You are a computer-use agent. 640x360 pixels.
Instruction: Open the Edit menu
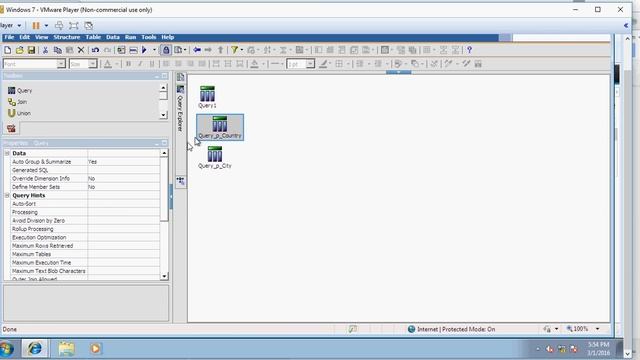[24, 37]
